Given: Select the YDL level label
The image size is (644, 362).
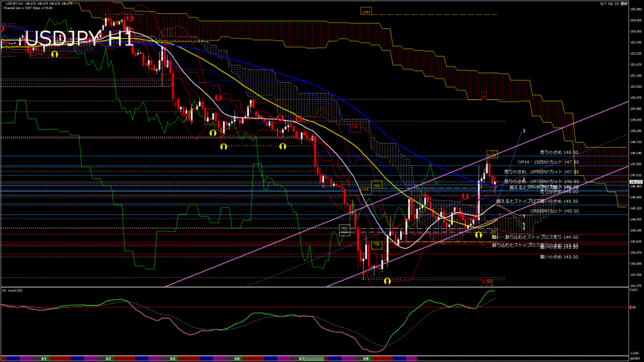Looking at the screenshot, I should [376, 244].
